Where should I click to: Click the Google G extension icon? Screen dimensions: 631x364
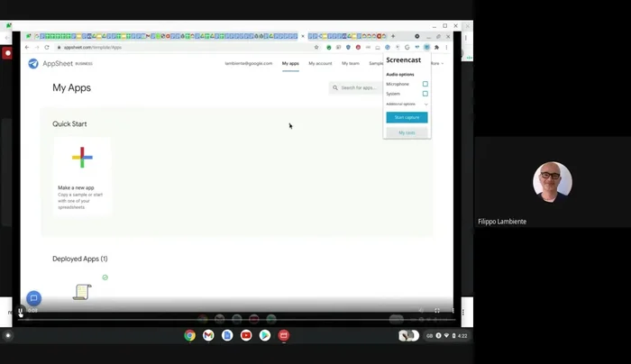pyautogui.click(x=407, y=48)
